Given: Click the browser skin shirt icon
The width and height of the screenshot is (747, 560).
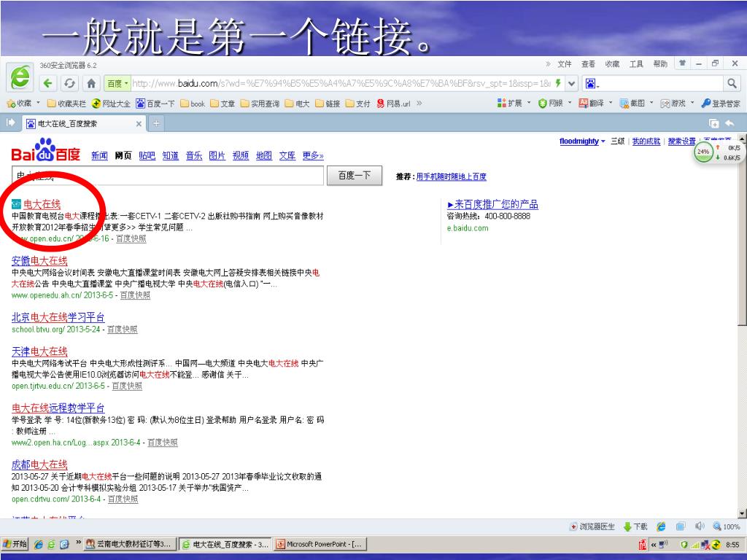Looking at the screenshot, I should pos(683,63).
